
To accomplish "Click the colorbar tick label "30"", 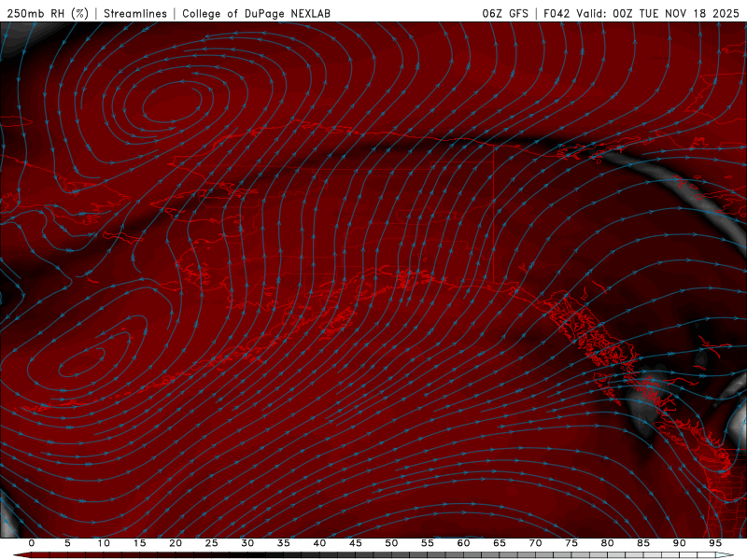I will (x=247, y=543).
